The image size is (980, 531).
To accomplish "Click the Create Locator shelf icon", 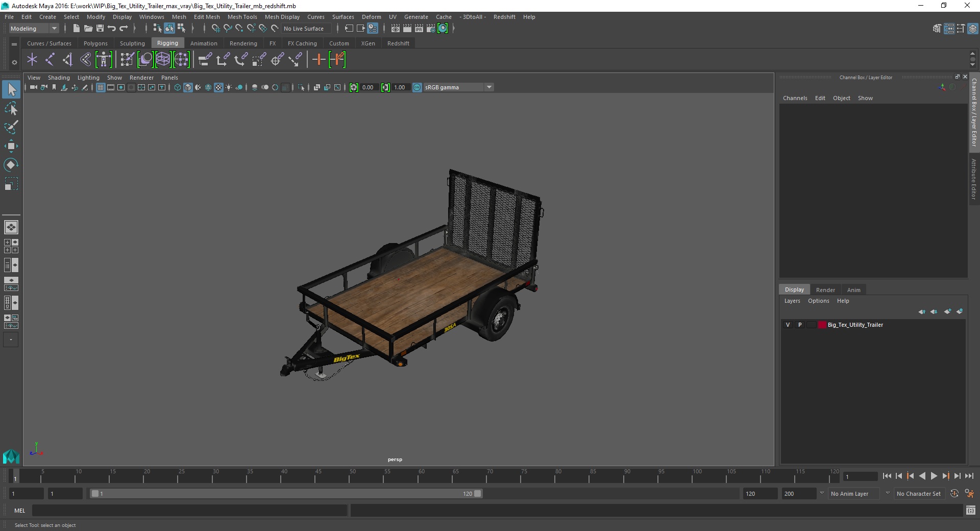I will [32, 60].
